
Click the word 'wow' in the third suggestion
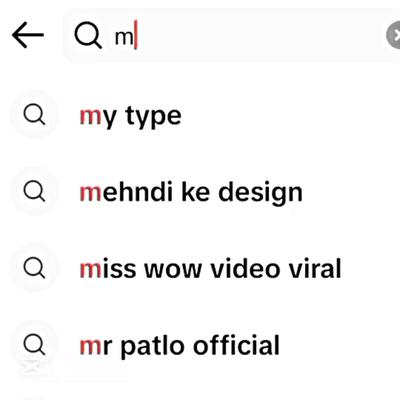173,271
